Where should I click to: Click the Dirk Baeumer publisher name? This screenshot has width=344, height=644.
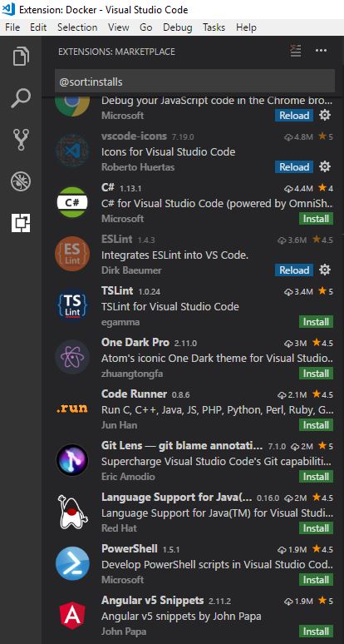[x=131, y=270]
